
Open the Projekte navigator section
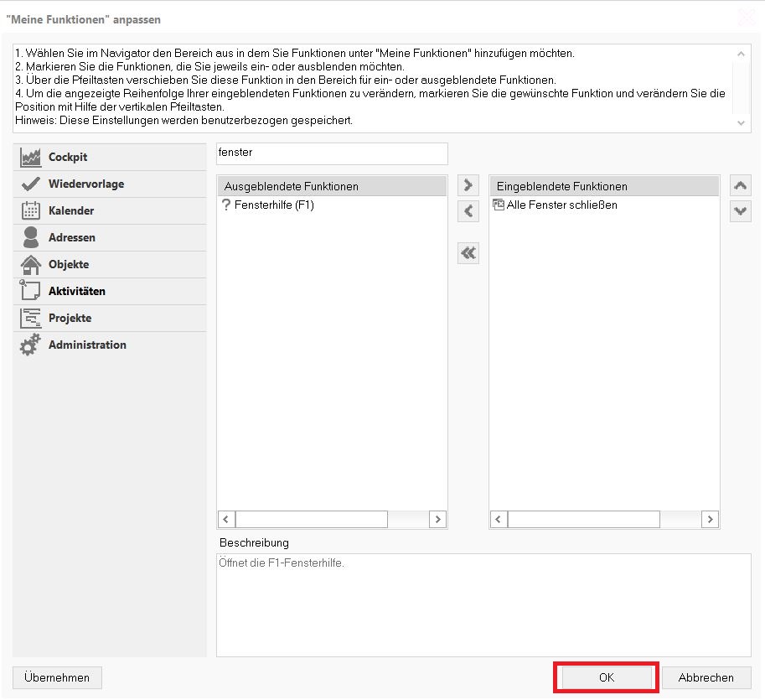[x=70, y=319]
